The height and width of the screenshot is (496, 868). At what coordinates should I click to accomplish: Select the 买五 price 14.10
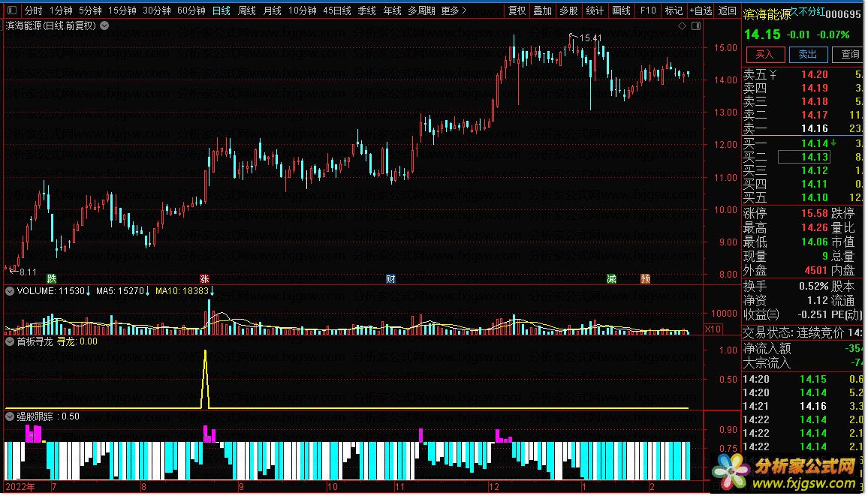point(814,197)
